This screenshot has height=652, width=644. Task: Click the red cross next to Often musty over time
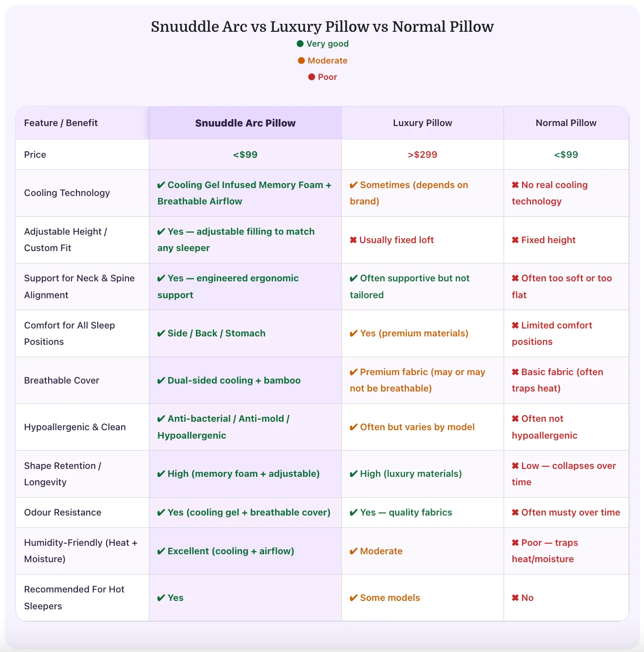pos(515,513)
